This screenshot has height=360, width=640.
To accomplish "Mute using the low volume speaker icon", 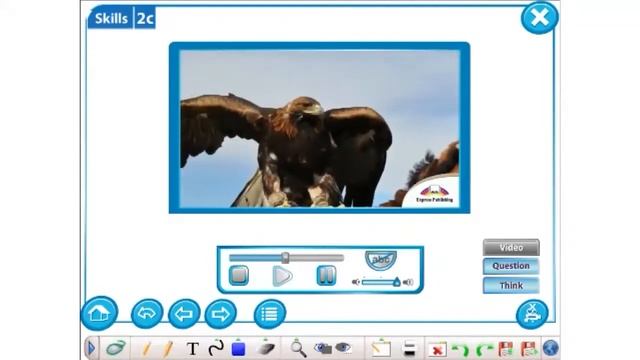I will (356, 282).
